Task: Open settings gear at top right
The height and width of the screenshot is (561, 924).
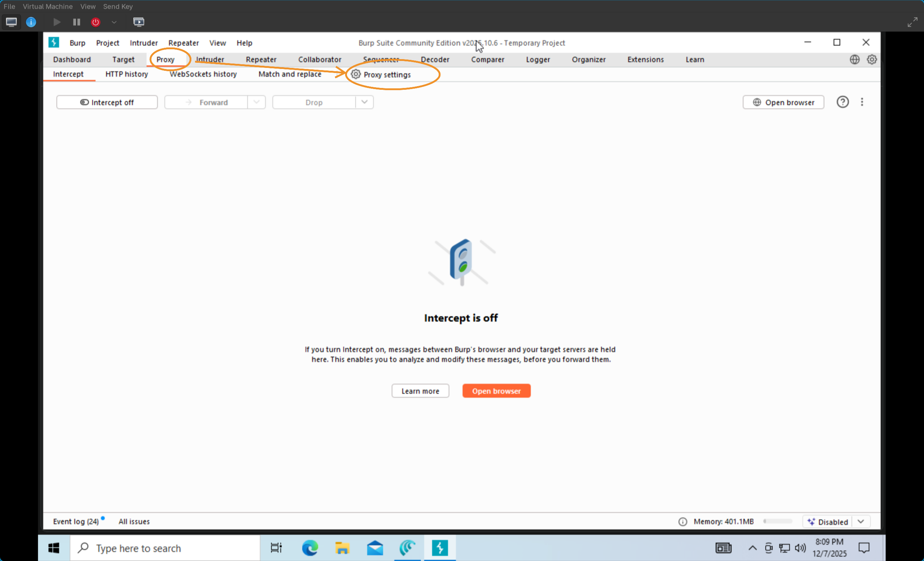Action: coord(871,59)
